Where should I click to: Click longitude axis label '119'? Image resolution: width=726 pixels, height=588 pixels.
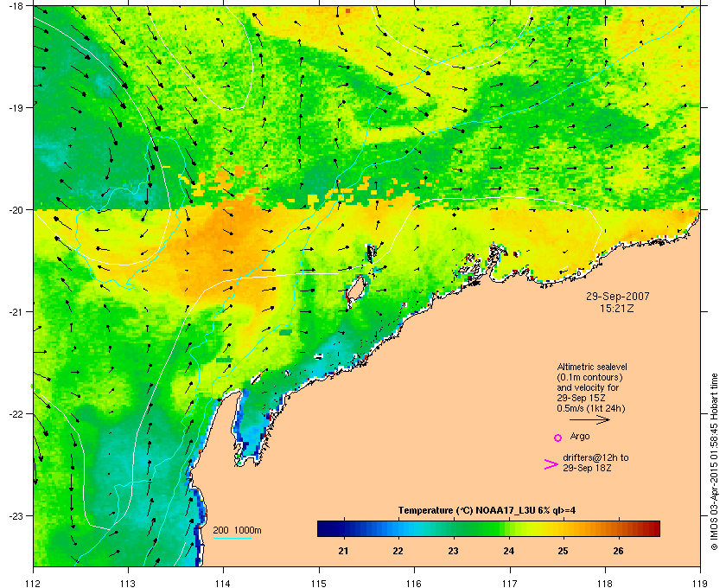tap(700, 583)
